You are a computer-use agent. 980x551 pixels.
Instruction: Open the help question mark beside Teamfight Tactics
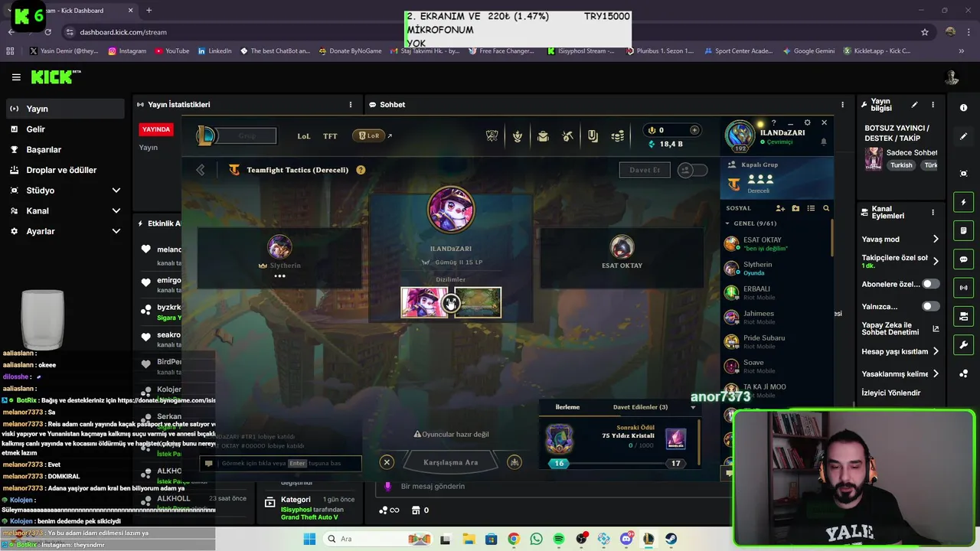point(361,170)
